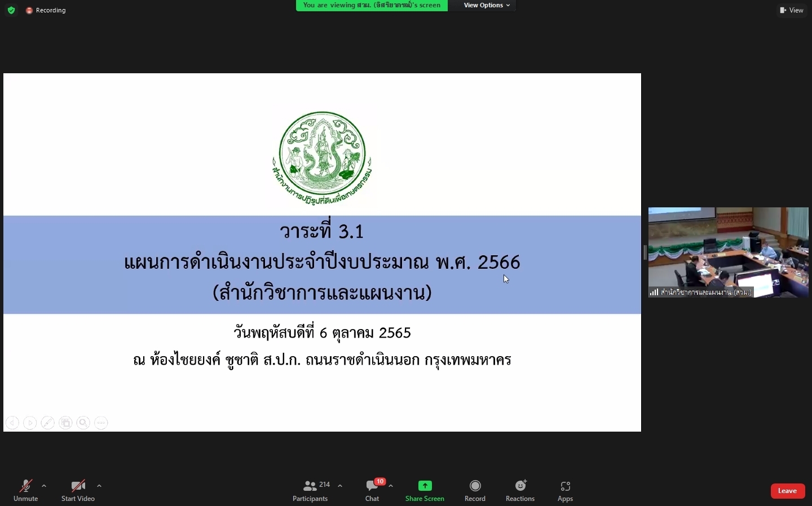This screenshot has width=812, height=506.
Task: Expand participants options arrow
Action: (x=340, y=486)
